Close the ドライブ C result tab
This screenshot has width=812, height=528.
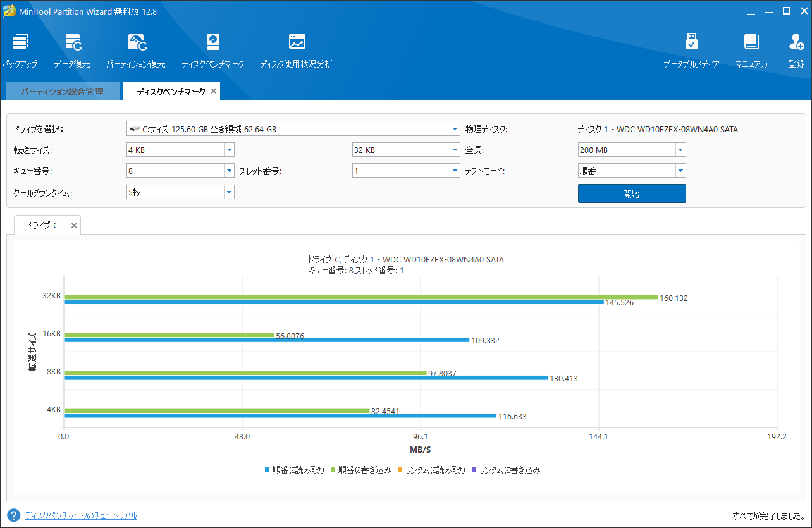click(x=74, y=225)
